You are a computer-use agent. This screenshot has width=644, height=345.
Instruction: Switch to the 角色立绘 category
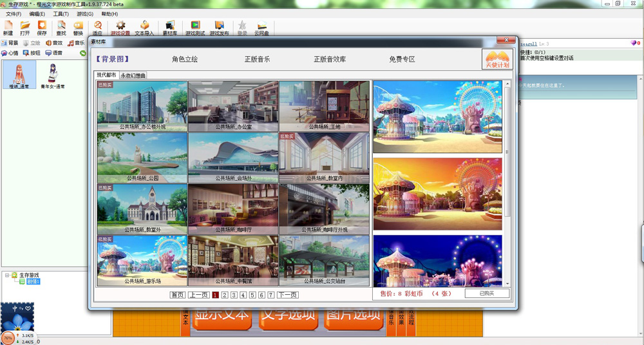(x=185, y=59)
